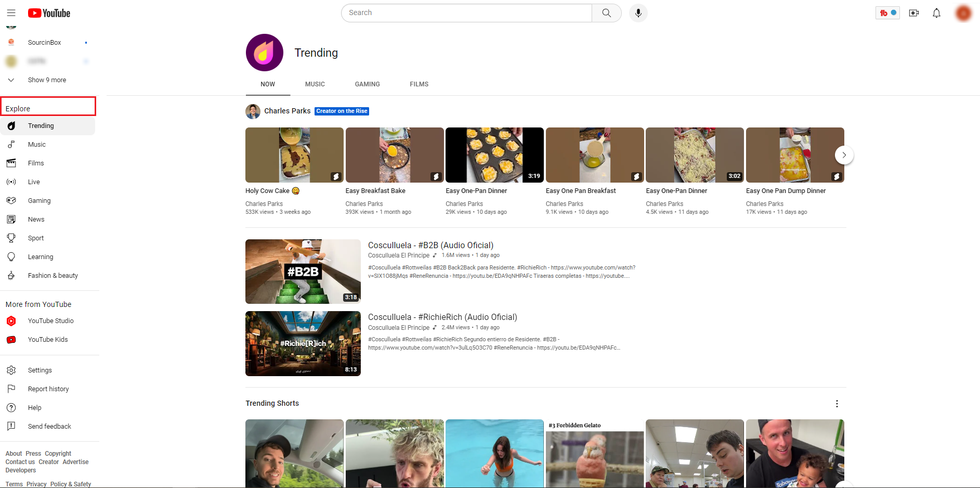Switch to the Gaming trending tab
This screenshot has width=980, height=488.
[367, 84]
